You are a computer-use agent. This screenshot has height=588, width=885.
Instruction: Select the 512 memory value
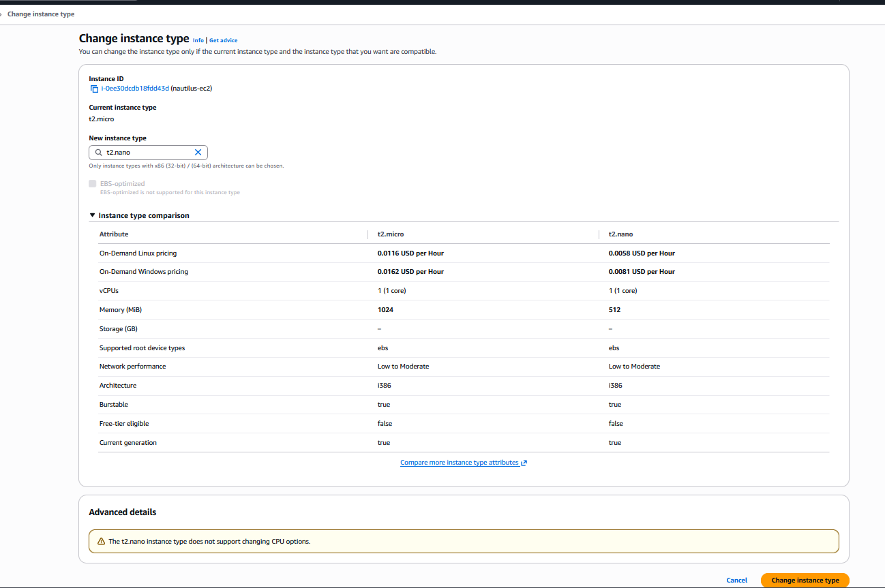point(614,310)
